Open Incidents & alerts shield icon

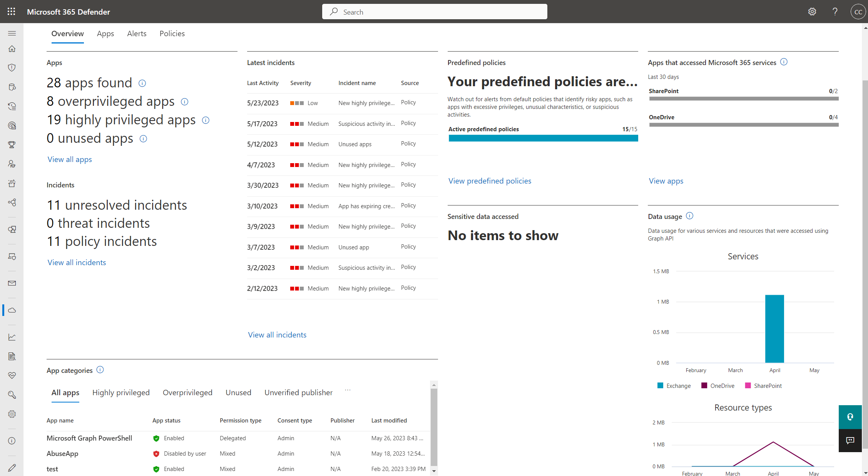(12, 68)
